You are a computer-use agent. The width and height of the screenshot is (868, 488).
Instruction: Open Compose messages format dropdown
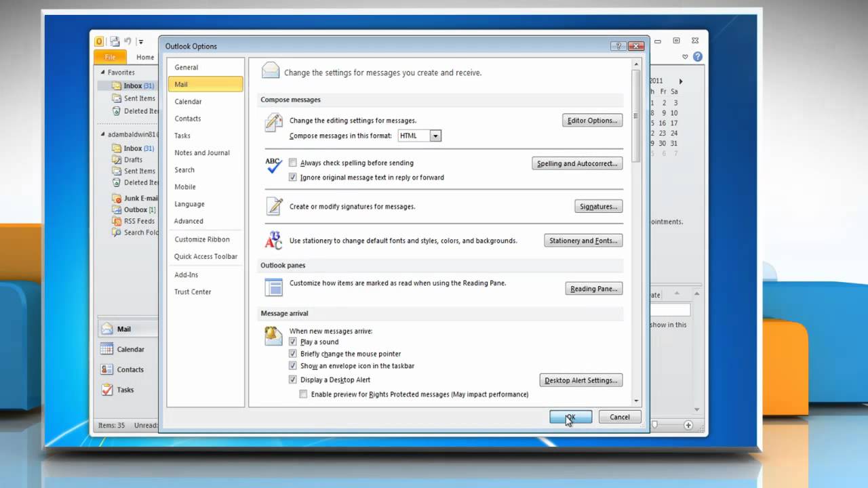pos(435,136)
